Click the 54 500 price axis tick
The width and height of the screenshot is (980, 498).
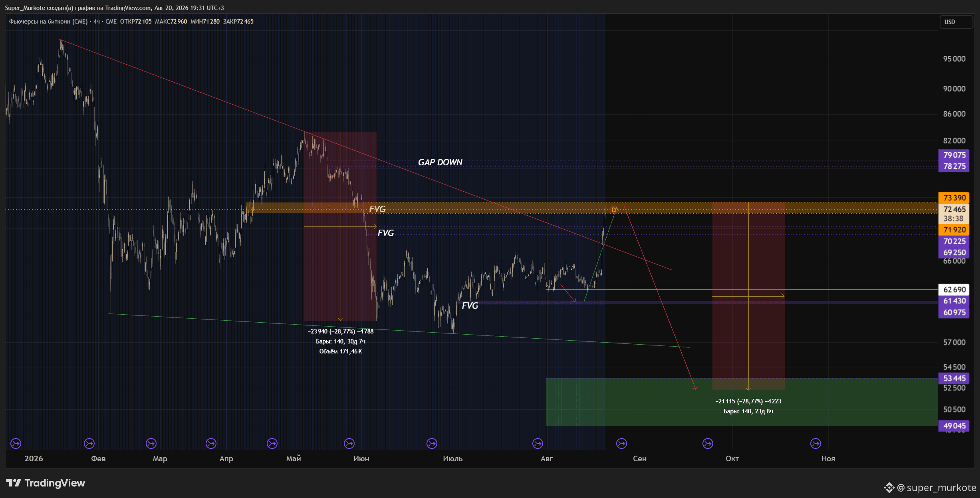tap(954, 367)
